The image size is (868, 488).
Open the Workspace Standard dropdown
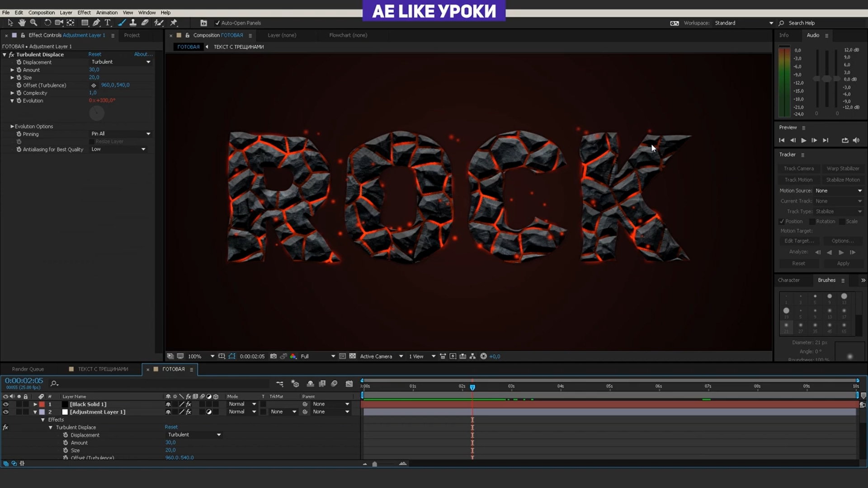click(x=744, y=23)
